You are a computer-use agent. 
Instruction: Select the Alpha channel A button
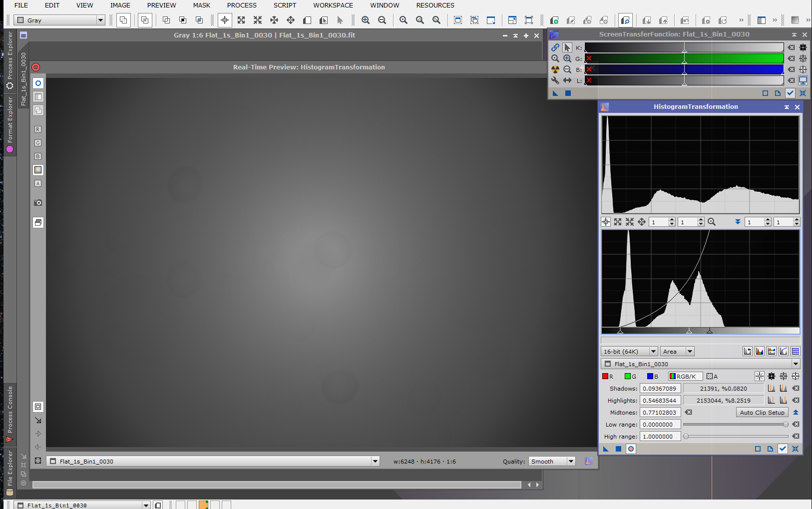712,376
